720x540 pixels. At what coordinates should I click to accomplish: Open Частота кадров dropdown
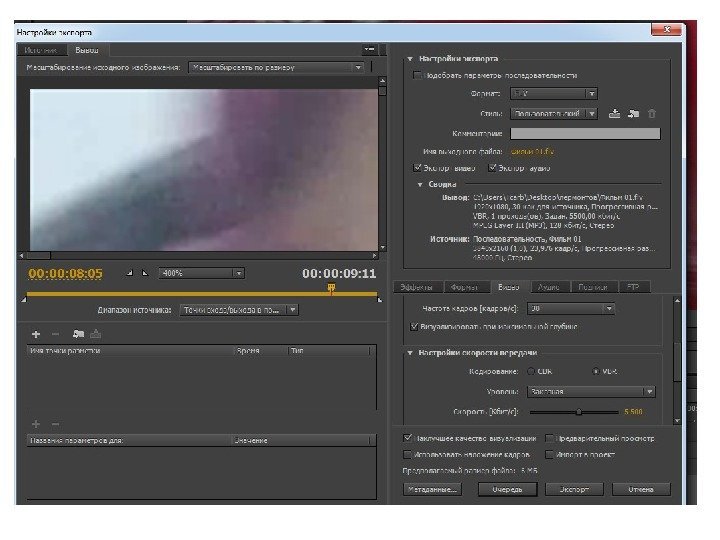[x=571, y=309]
